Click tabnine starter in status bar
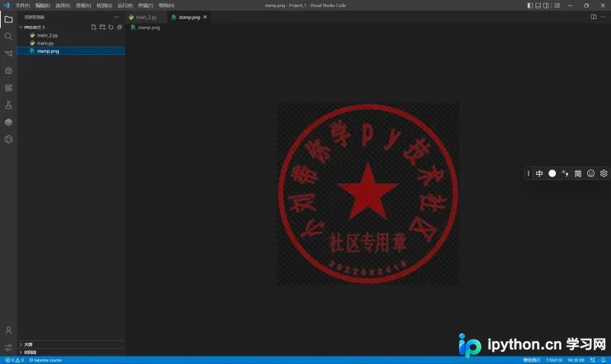 pos(46,360)
